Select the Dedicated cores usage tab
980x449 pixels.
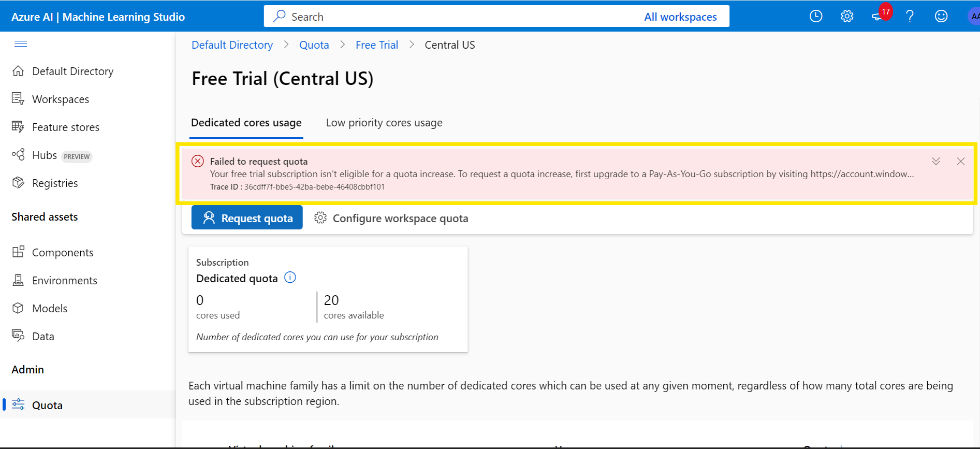coord(246,123)
